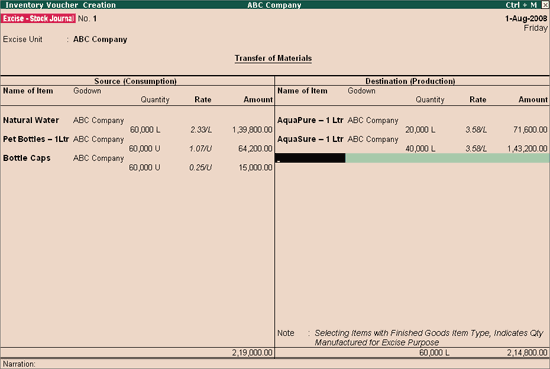Click Bottle Caps quantity 60,000 U
Viewport: 550px width, 369px height.
[x=145, y=168]
